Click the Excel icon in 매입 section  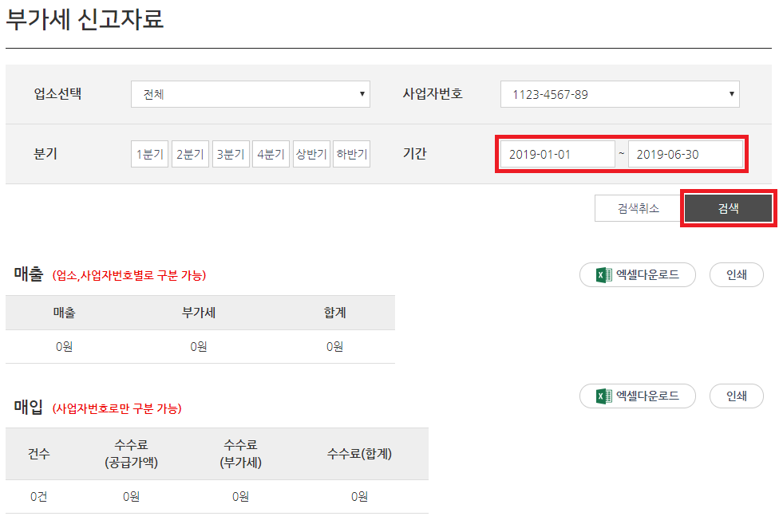[604, 396]
